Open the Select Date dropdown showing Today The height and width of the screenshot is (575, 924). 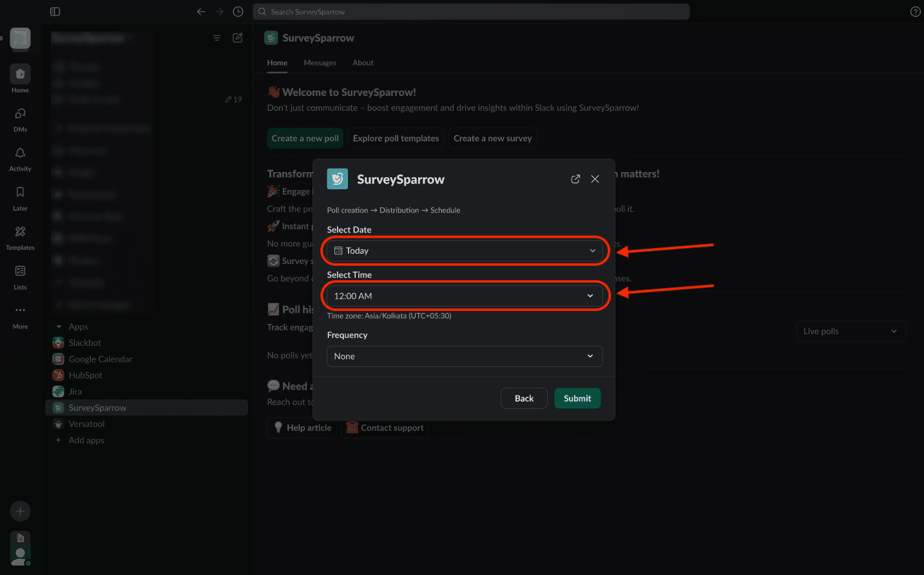coord(464,250)
